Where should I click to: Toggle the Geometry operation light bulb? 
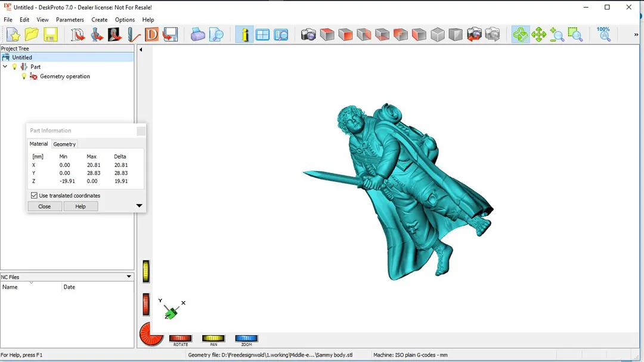(x=24, y=76)
